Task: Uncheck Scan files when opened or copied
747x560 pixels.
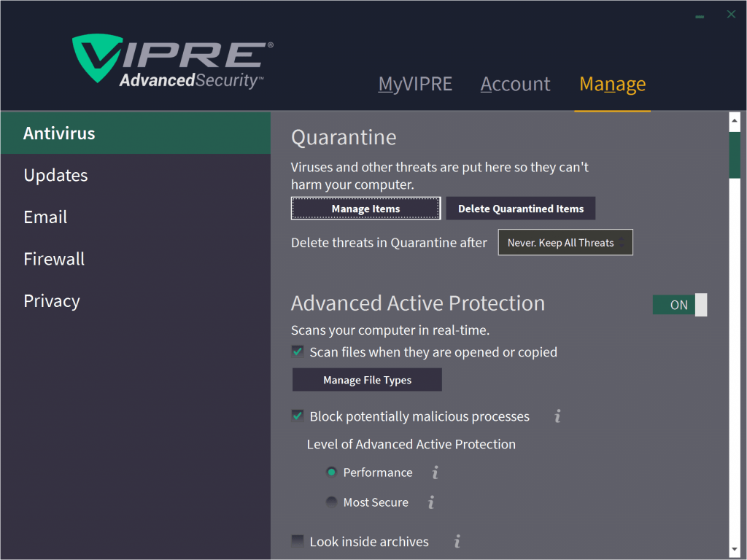Action: (298, 352)
